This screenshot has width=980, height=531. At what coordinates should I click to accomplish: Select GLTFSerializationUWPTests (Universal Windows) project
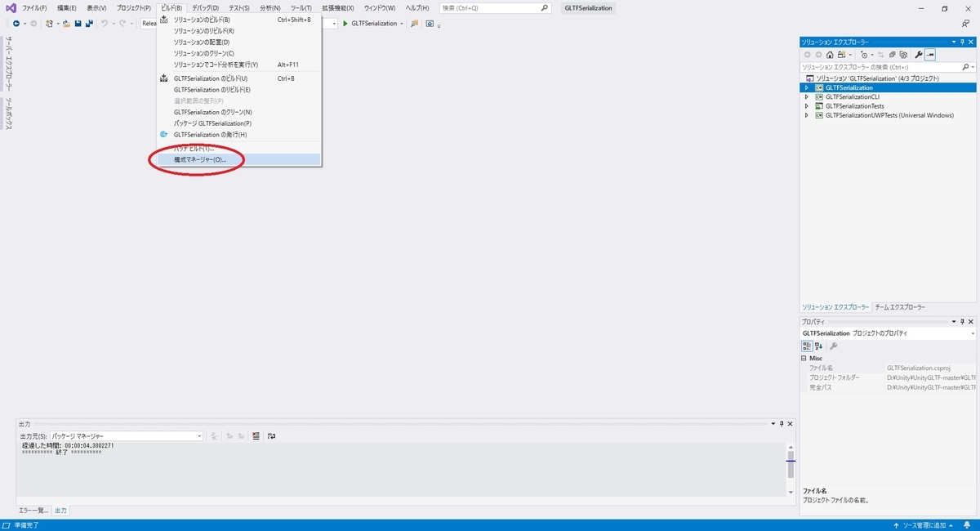pos(889,115)
